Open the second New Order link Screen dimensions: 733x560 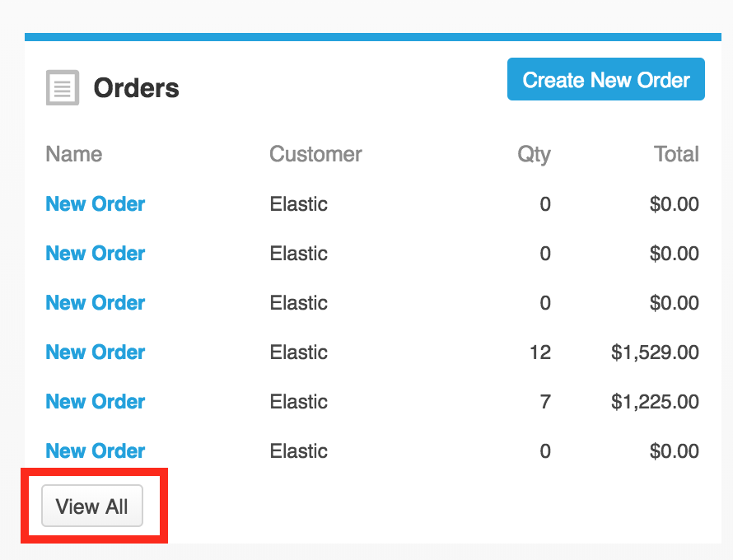tap(96, 254)
